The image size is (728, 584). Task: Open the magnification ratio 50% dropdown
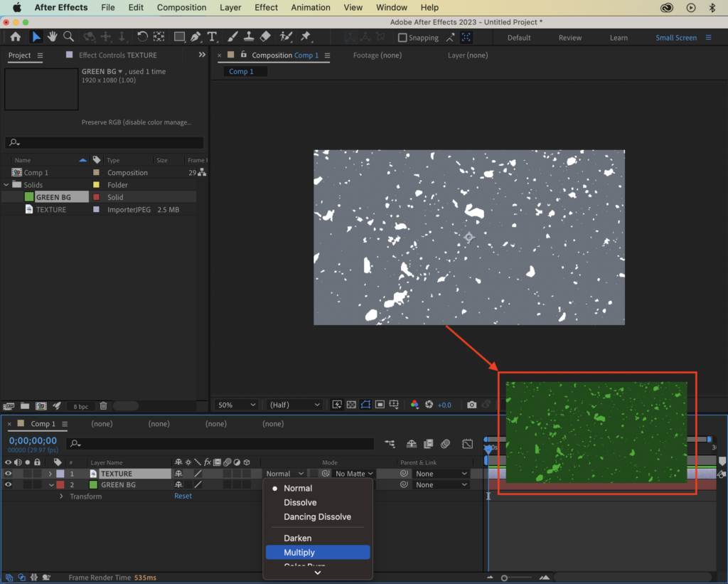coord(236,404)
